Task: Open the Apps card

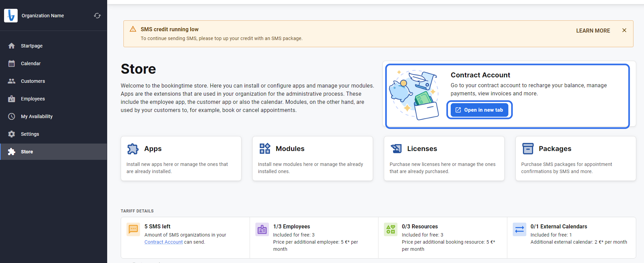Action: point(181,158)
